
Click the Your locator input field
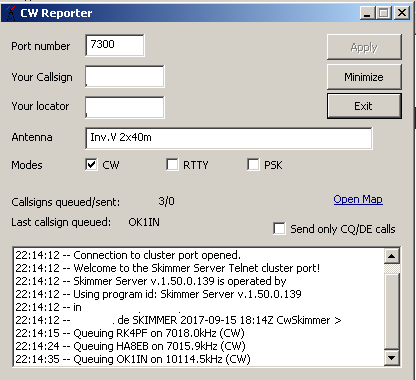point(125,107)
